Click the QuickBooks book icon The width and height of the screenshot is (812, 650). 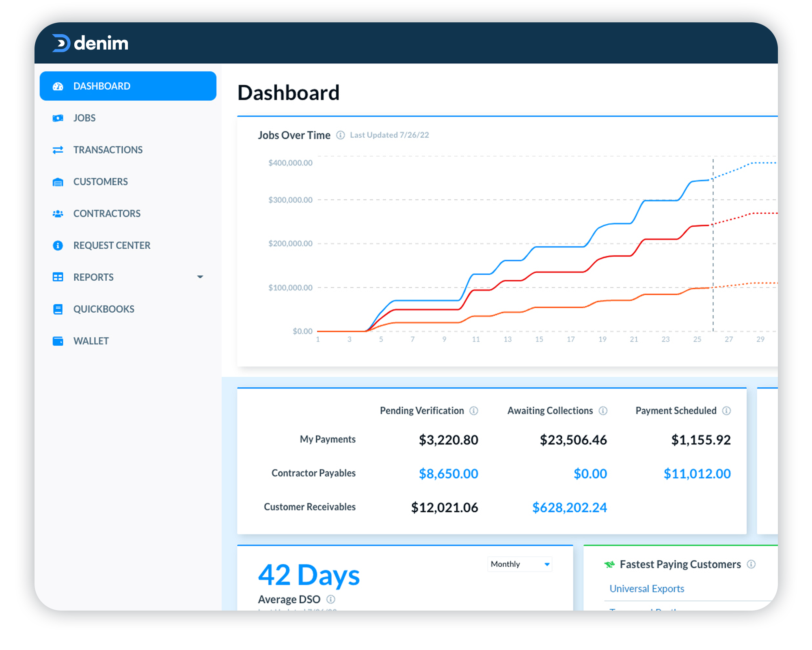click(x=58, y=309)
